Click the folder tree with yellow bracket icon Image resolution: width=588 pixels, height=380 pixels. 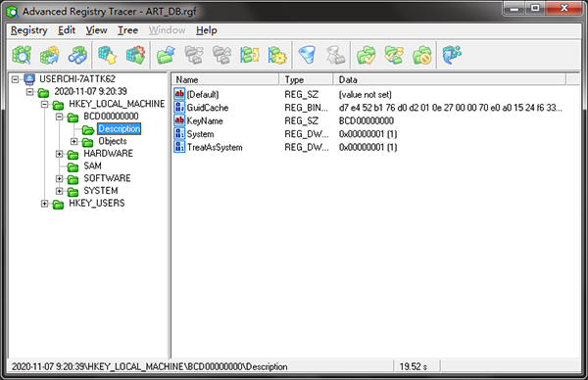coord(250,55)
